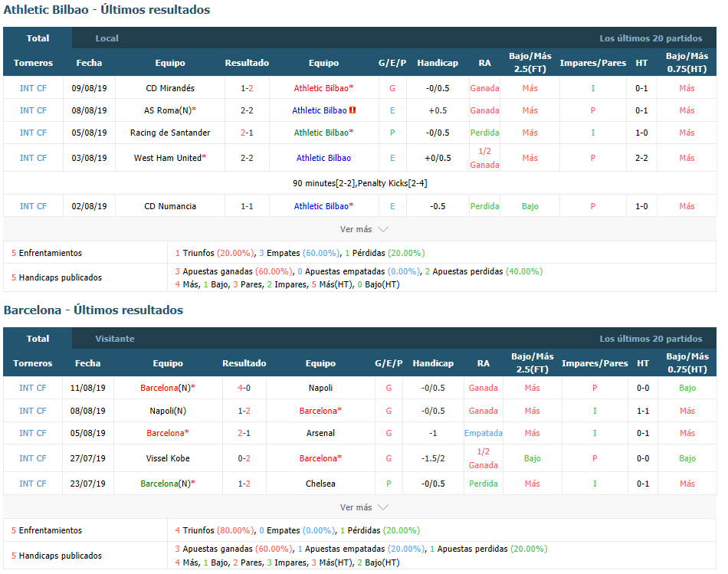Select the Total tab in Athletic Bilbao section
Screen dimensions: 728x574
pos(38,38)
